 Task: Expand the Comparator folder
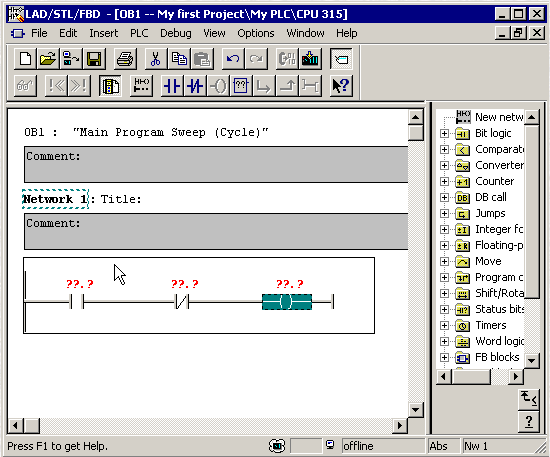point(444,149)
